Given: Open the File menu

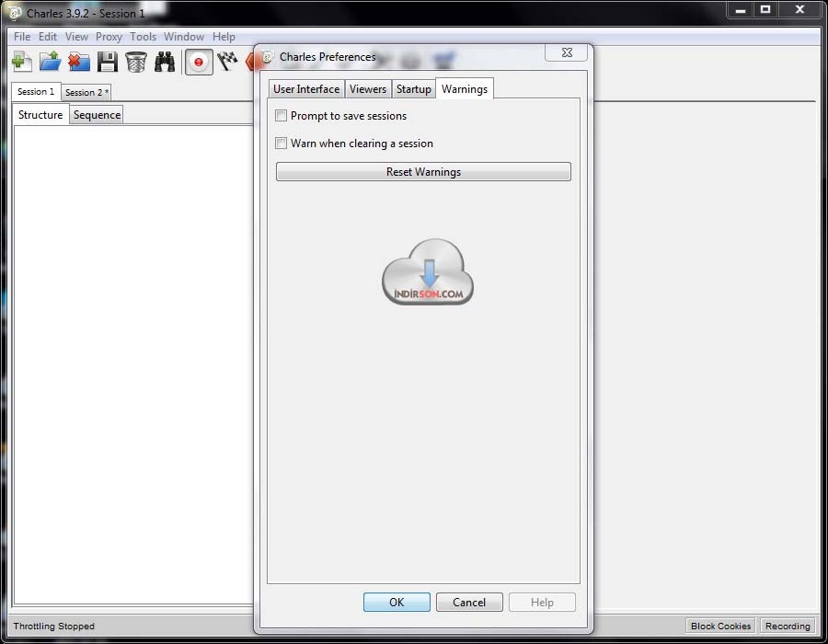Looking at the screenshot, I should click(x=22, y=37).
